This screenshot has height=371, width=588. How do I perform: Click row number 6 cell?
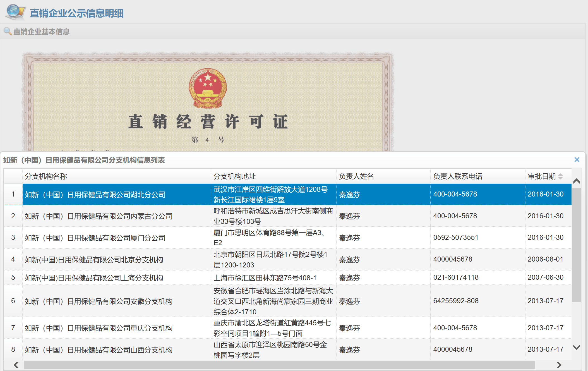point(13,301)
